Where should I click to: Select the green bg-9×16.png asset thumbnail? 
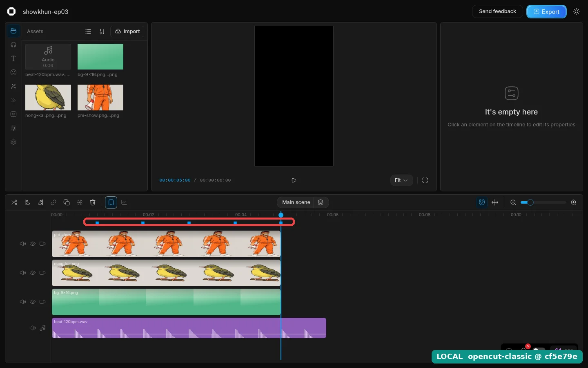100,56
